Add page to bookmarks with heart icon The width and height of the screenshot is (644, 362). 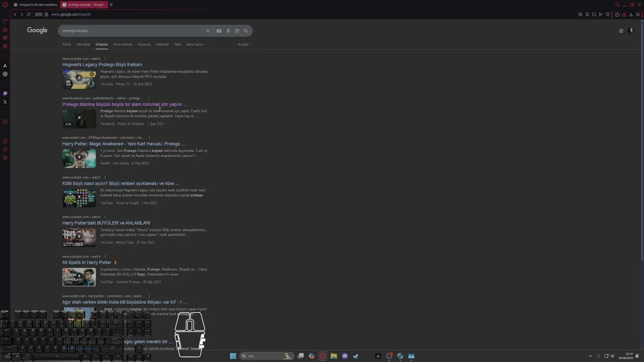[608, 15]
